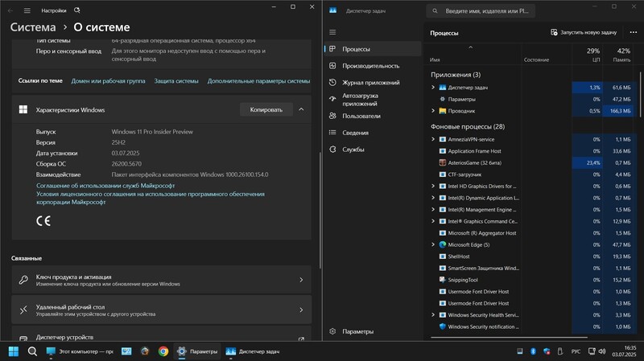Go to Users page in Task Manager

pyautogui.click(x=373, y=116)
